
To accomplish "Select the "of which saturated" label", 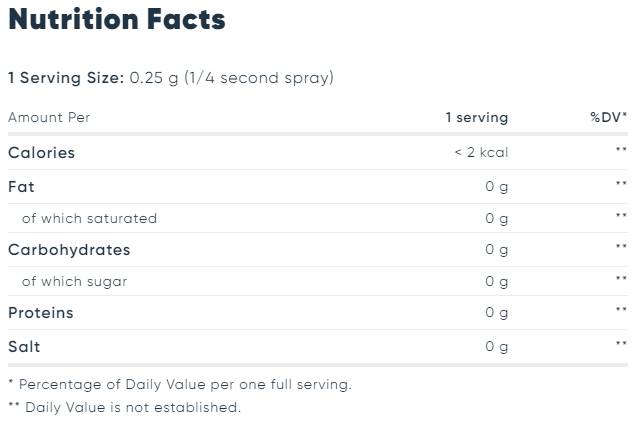I will [89, 218].
